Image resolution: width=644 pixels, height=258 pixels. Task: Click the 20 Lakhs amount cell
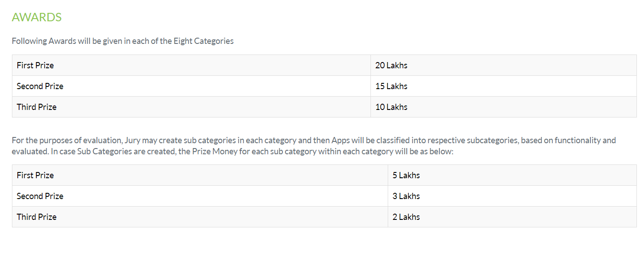pos(504,65)
